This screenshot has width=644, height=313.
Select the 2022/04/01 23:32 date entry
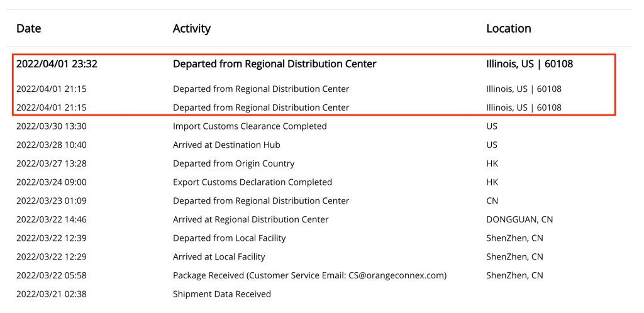[x=57, y=64]
